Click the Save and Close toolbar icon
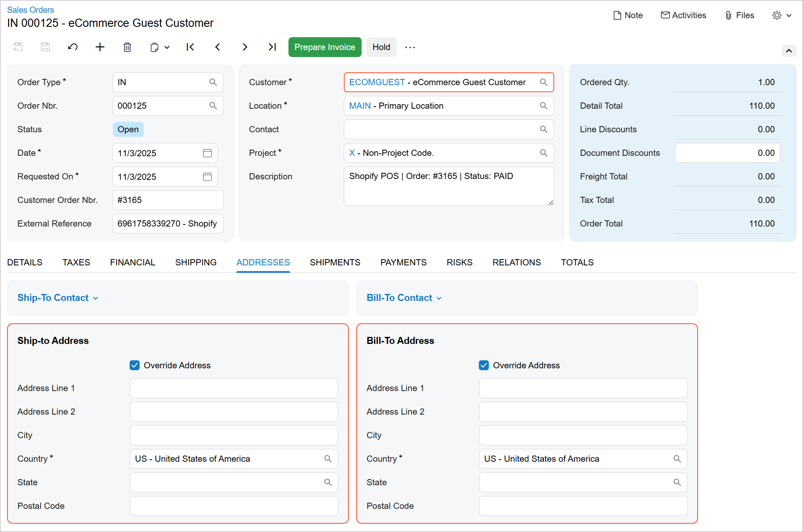Viewport: 803px width, 532px height. (x=18, y=47)
